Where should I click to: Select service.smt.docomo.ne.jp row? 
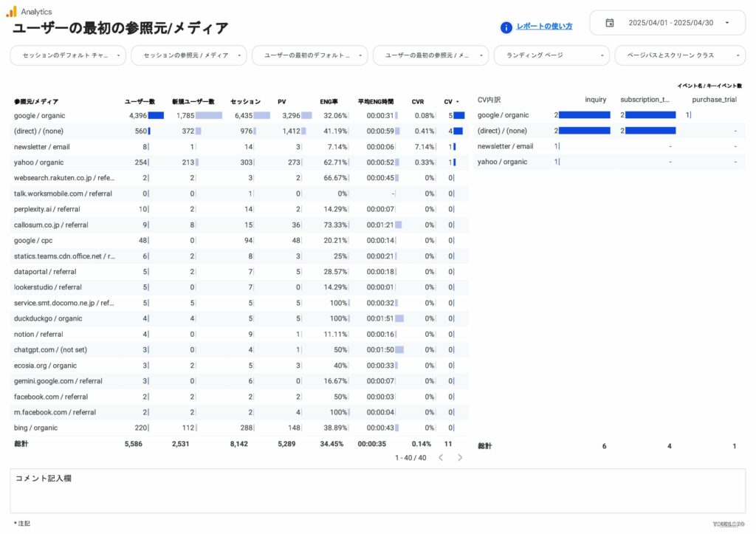[240, 303]
